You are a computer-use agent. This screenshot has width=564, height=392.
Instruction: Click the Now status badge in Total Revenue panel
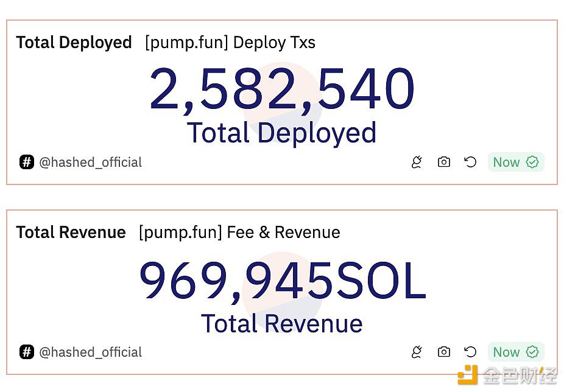click(x=516, y=352)
